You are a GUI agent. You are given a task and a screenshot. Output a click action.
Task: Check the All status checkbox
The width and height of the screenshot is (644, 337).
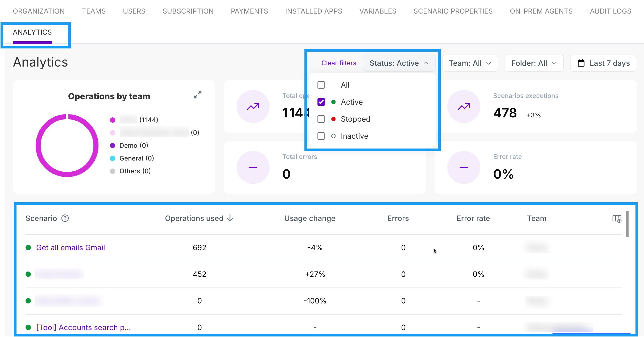click(x=321, y=85)
